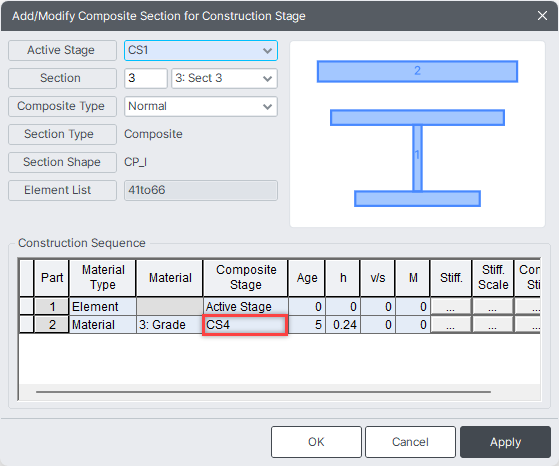This screenshot has width=559, height=466.
Task: Click the Section number input field
Action: [x=145, y=78]
